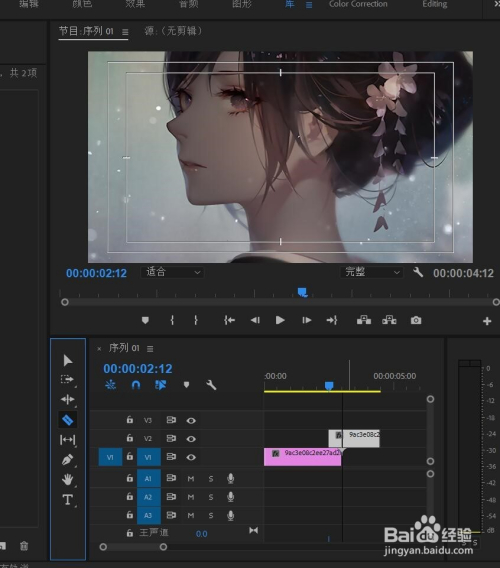Select the Type tool
The height and width of the screenshot is (568, 500).
tap(68, 500)
